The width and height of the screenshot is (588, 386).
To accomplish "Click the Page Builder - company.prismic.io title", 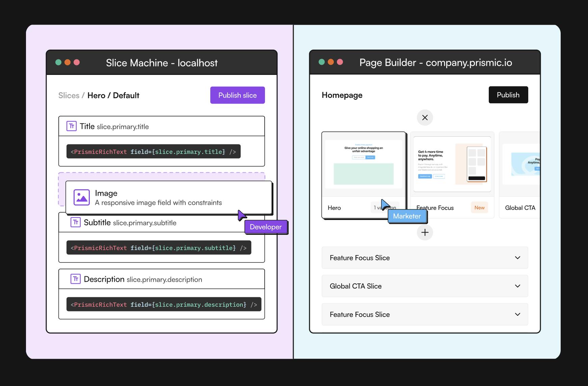I will tap(436, 62).
